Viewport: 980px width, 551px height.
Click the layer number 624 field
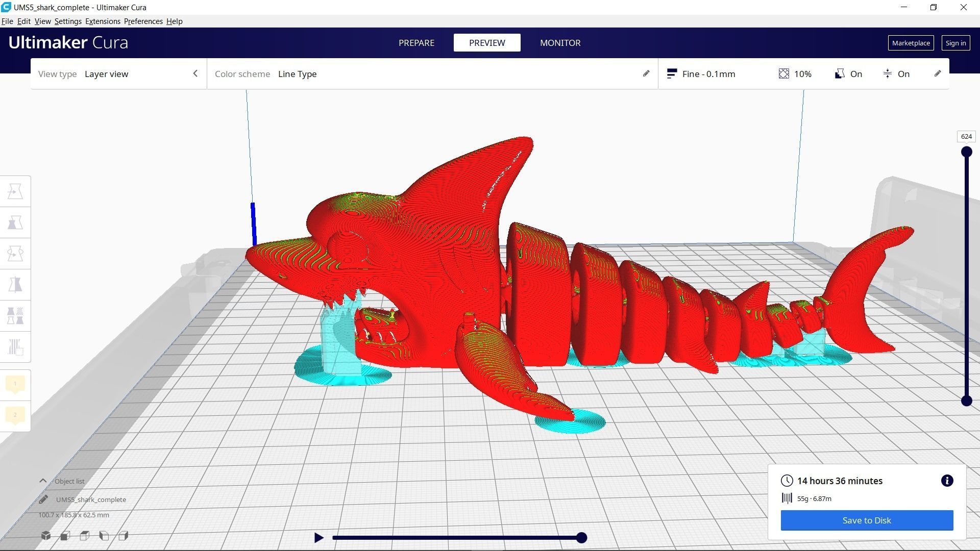coord(966,136)
